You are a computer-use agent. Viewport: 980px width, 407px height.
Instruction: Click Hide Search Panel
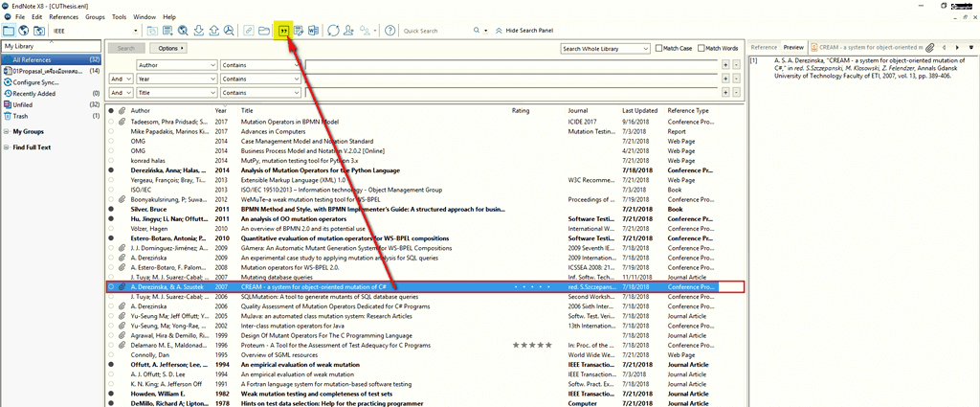[x=523, y=31]
